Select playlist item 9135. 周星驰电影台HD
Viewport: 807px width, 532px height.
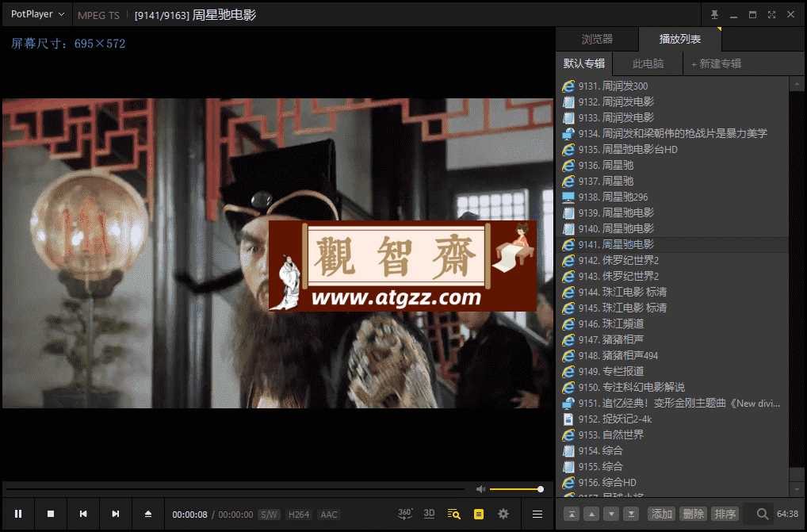(672, 149)
